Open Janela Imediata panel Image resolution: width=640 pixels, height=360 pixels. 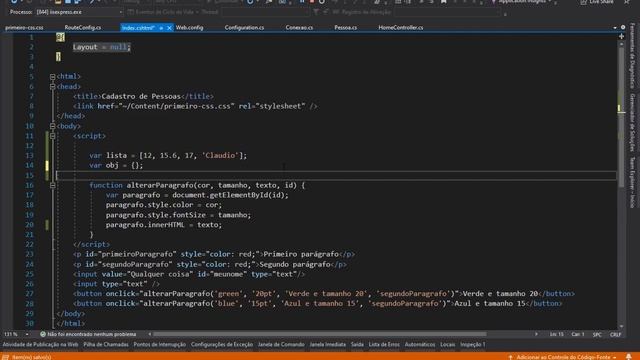tap(327, 344)
